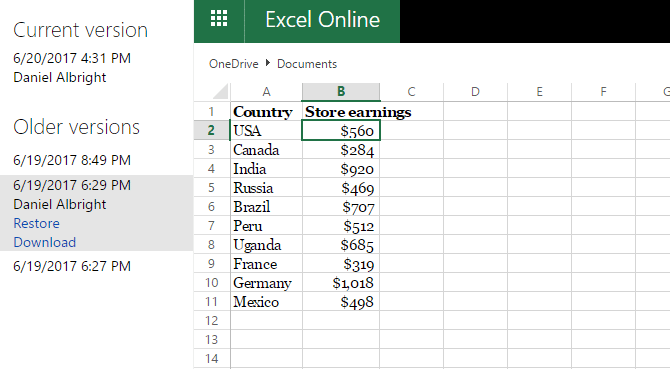This screenshot has width=670, height=369.
Task: Click the select-all corner triangle of the grid
Action: [x=220, y=92]
